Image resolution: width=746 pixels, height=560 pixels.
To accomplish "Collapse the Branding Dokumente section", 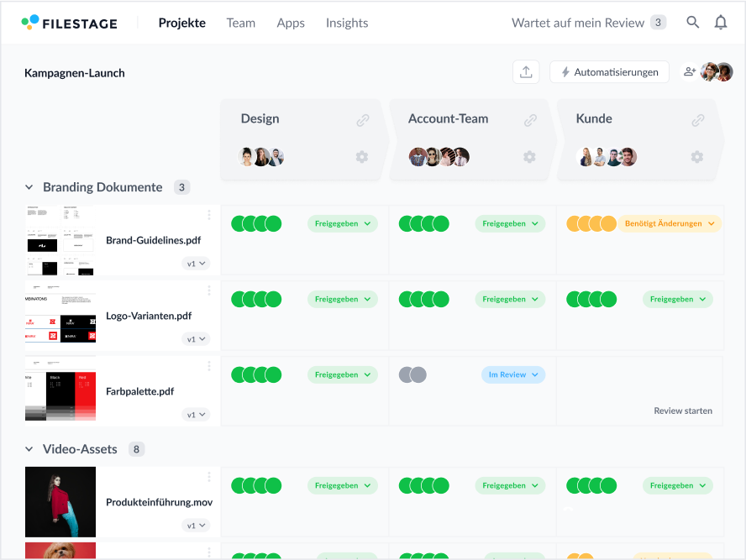I will 29,186.
